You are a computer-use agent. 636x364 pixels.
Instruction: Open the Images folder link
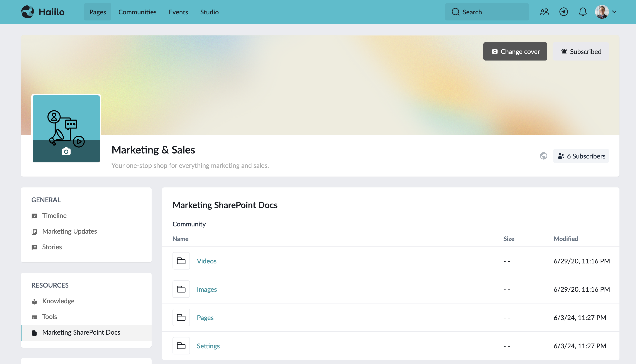206,289
